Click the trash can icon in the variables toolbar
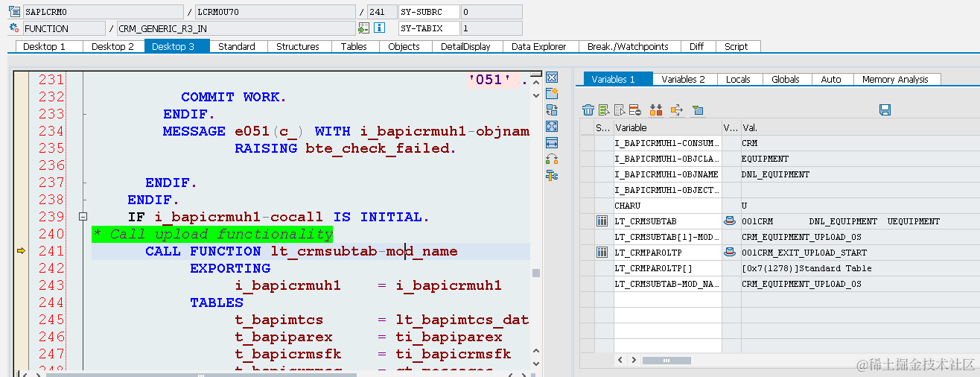This screenshot has height=377, width=980. [588, 110]
